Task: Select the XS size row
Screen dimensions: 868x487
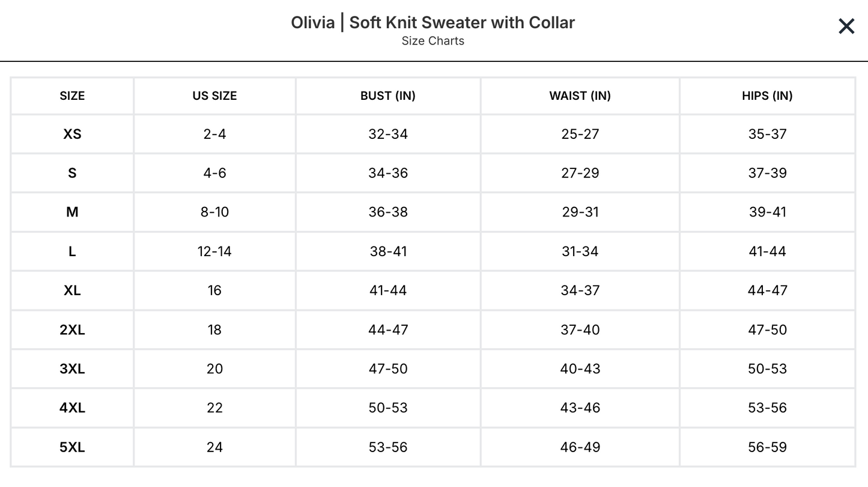Action: [x=71, y=134]
